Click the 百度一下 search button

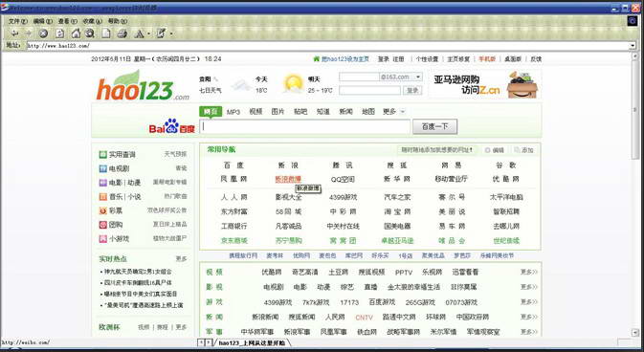tap(434, 126)
